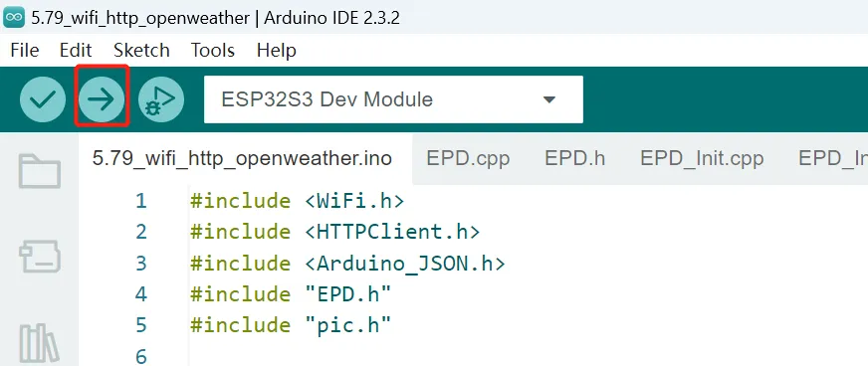Upload the sketch with the arrow button
This screenshot has width=868, height=366.
pyautogui.click(x=102, y=99)
